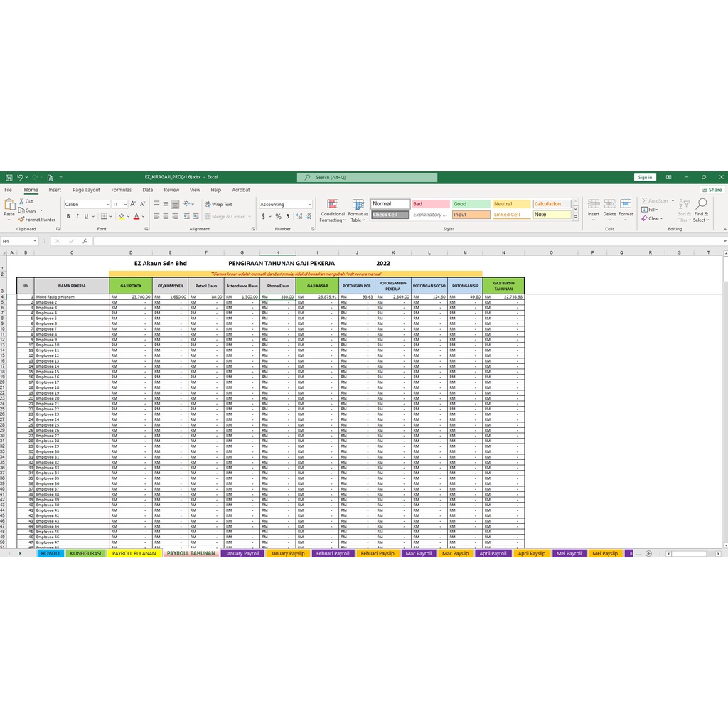The image size is (728, 728).
Task: Toggle Underline formatting
Action: point(86,216)
